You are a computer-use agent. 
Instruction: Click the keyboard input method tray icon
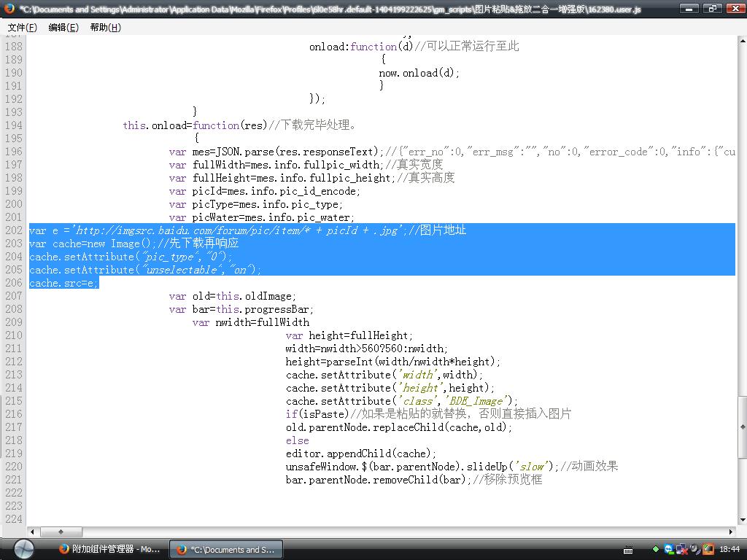(628, 550)
